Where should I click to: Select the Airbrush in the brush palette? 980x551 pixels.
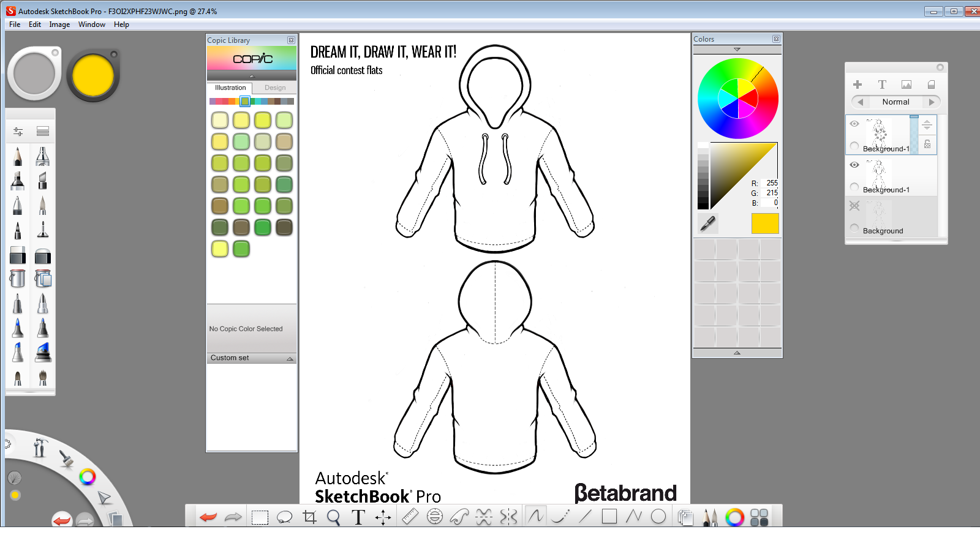[42, 156]
